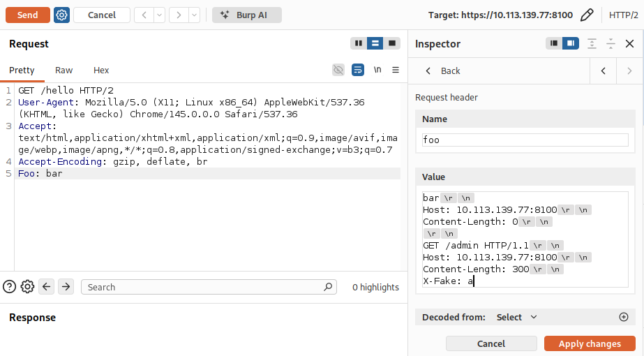This screenshot has width=644, height=356.
Task: Open Burp AI
Action: [247, 15]
